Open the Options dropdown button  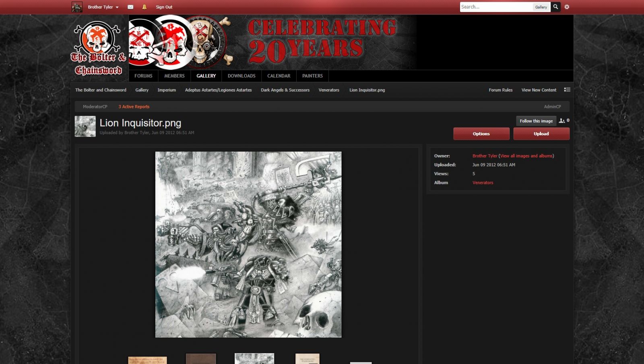(x=481, y=134)
